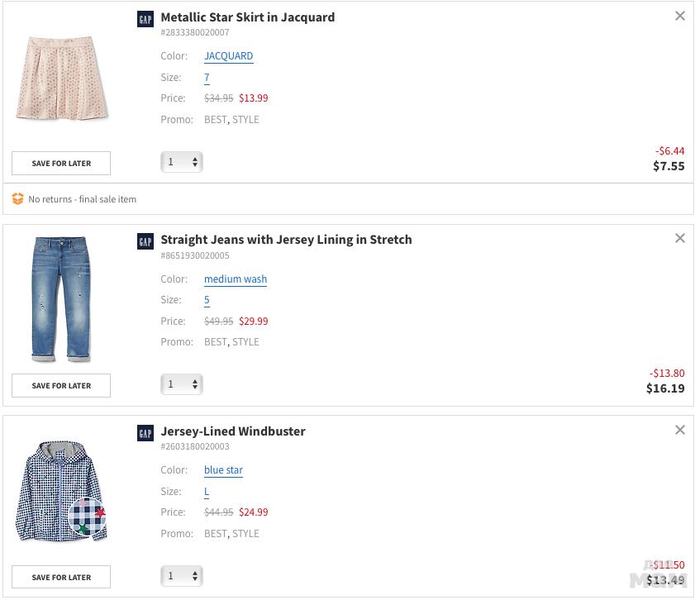
Task: Change the medium wash color option
Action: point(236,279)
